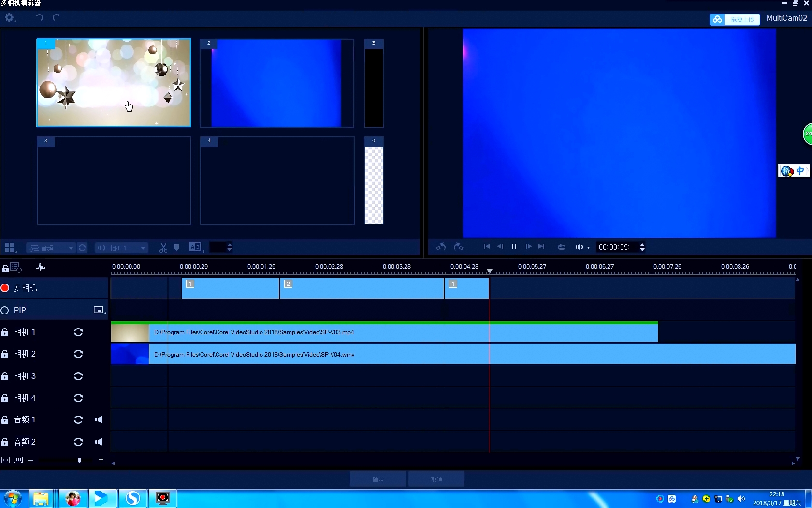This screenshot has height=508, width=812.
Task: Toggle the lock on 相机 2 track
Action: 5,354
